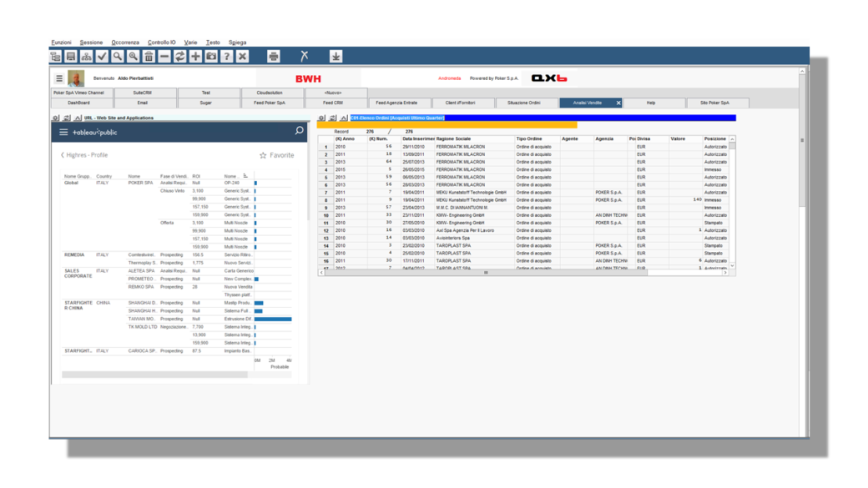Switch to the Client i/Fornitori tab
868x488 pixels.
tap(462, 103)
